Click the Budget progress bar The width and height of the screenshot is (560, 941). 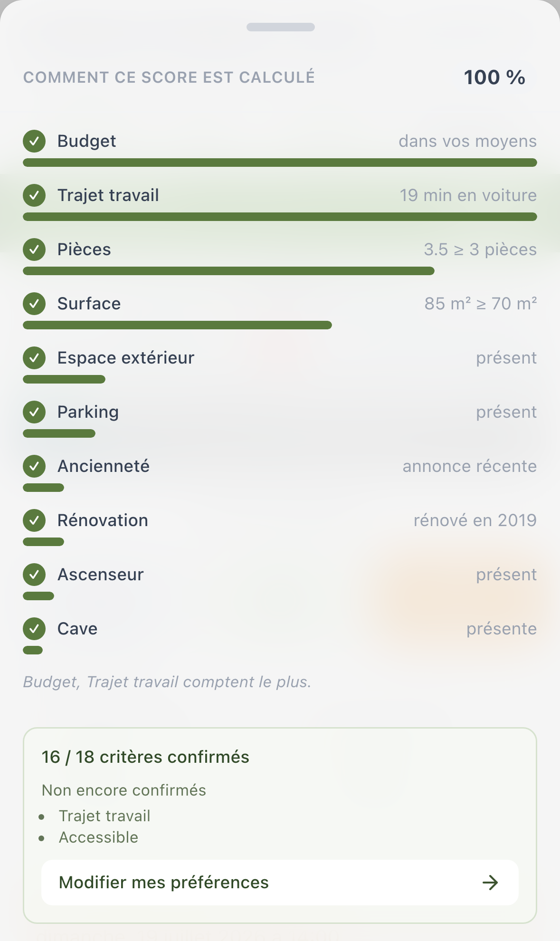[x=280, y=163]
